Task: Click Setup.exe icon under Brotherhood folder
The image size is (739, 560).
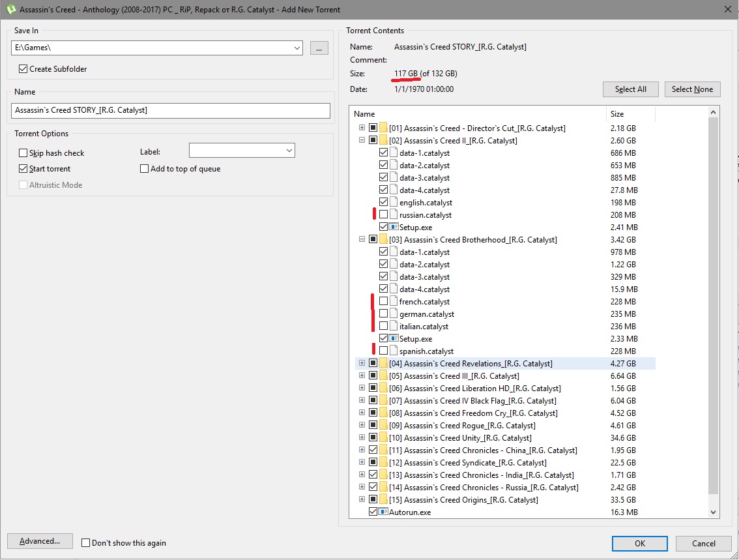Action: coord(394,338)
